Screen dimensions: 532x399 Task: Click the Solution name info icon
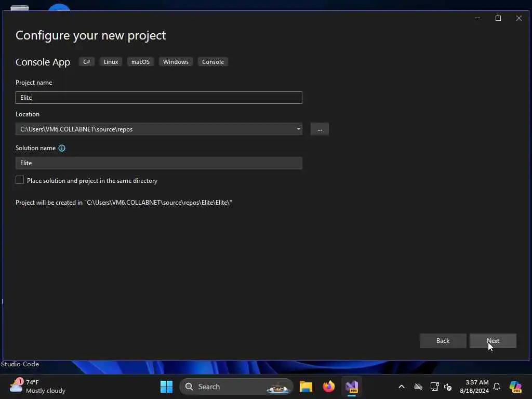coord(62,148)
